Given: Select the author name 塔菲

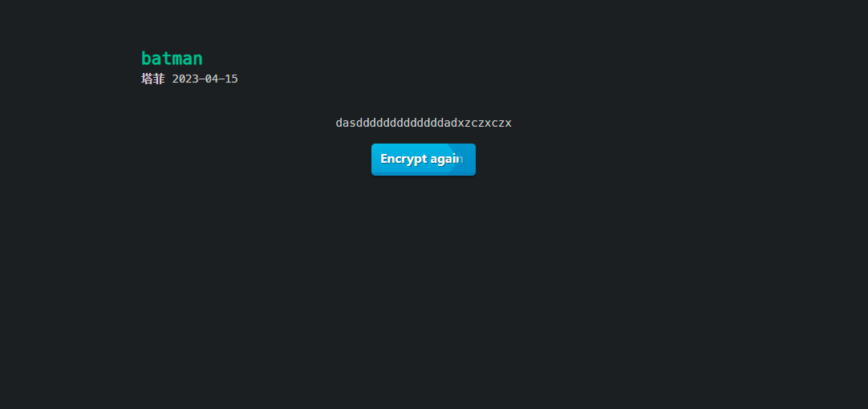Looking at the screenshot, I should click(x=152, y=79).
